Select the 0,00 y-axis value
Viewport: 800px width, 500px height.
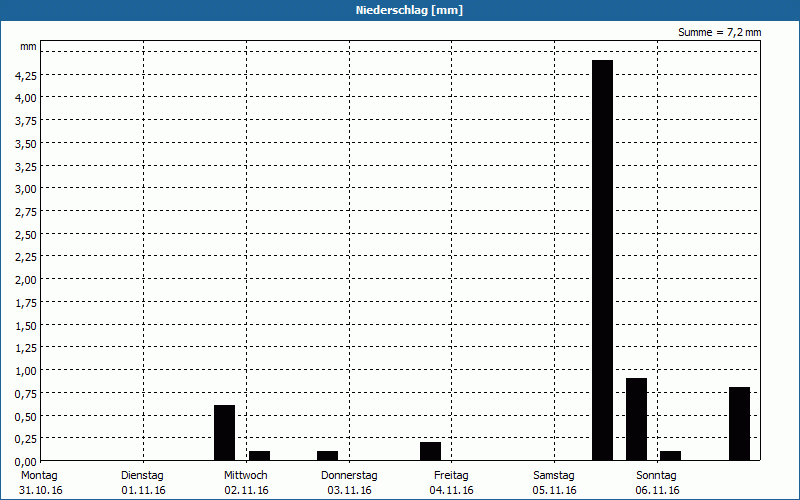(26, 462)
